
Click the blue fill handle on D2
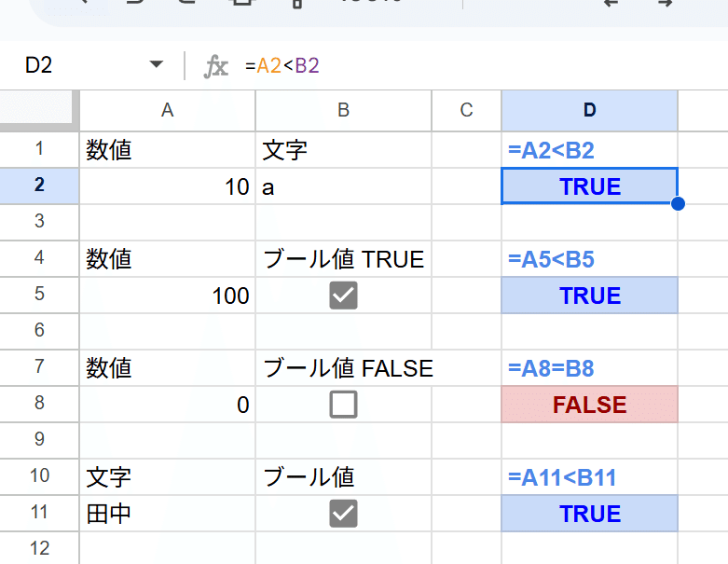[678, 204]
